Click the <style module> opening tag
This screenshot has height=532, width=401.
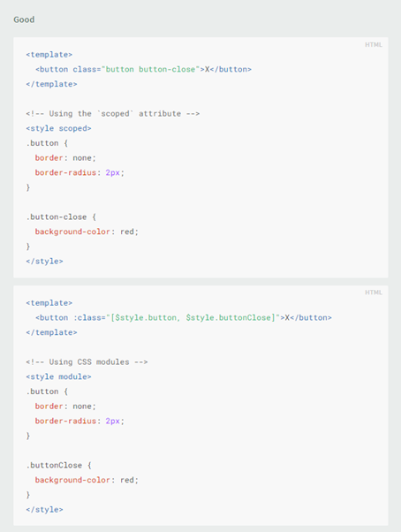coord(58,376)
